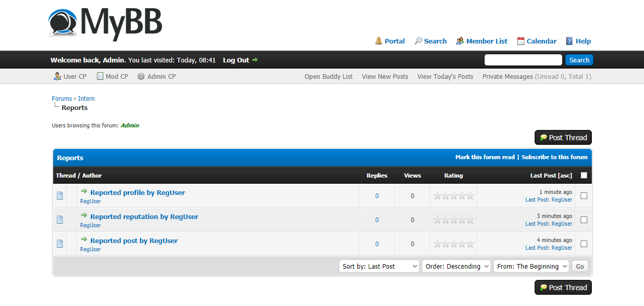Image resolution: width=644 pixels, height=306 pixels.
Task: Click thread status icon for Reported profile
Action: point(60,195)
